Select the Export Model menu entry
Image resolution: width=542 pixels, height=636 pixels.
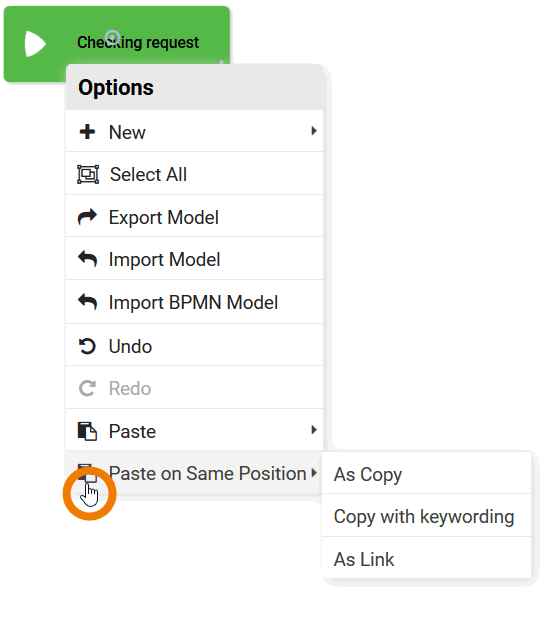[x=194, y=217]
